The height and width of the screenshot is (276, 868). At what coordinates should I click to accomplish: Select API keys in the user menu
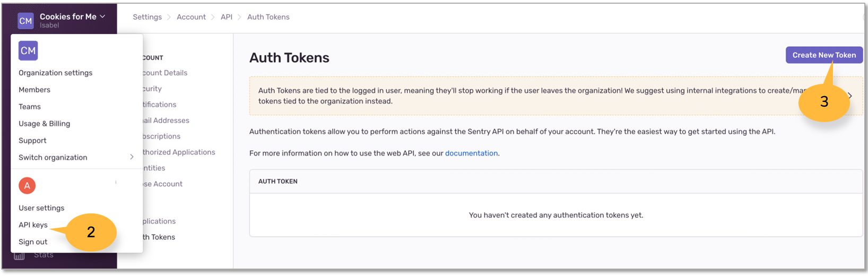click(33, 225)
